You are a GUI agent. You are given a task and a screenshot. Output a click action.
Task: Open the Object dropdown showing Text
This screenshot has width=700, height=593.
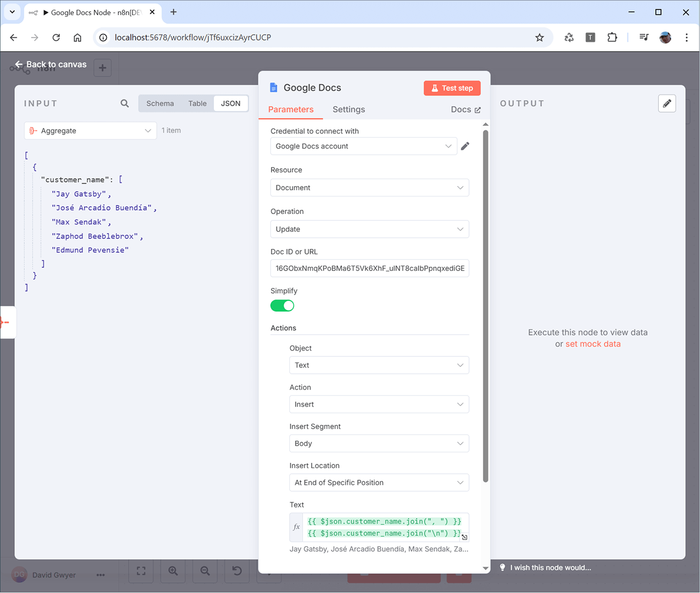(379, 365)
